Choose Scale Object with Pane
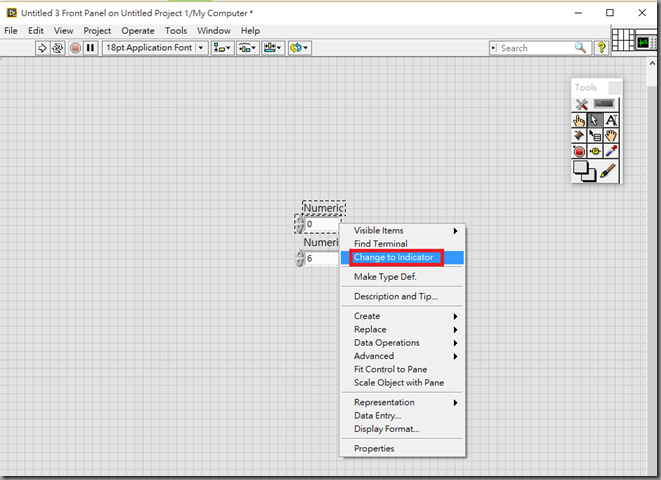Screen dimensions: 661x480 click(x=403, y=383)
